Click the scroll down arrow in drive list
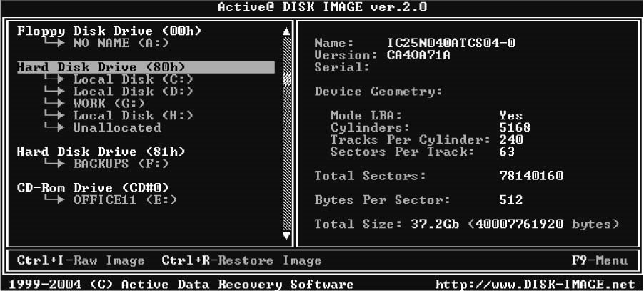Screen dimensions: 644x291 286,235
